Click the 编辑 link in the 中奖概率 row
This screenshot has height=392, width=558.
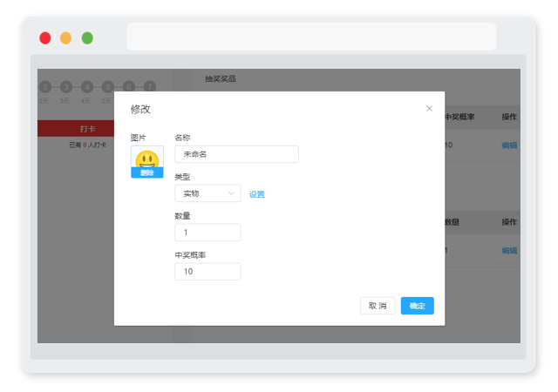pyautogui.click(x=509, y=145)
